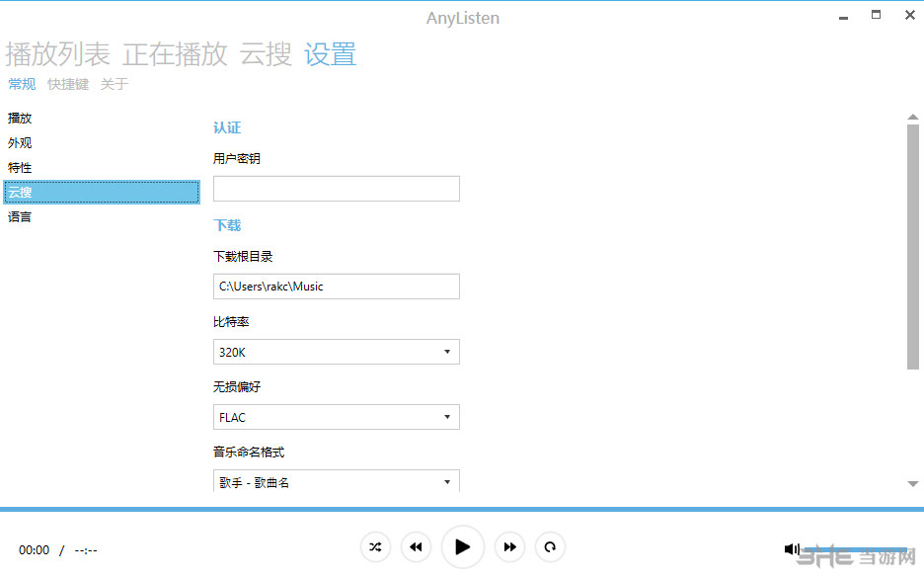
Task: Select 云搜 in settings sidebar
Action: click(102, 193)
